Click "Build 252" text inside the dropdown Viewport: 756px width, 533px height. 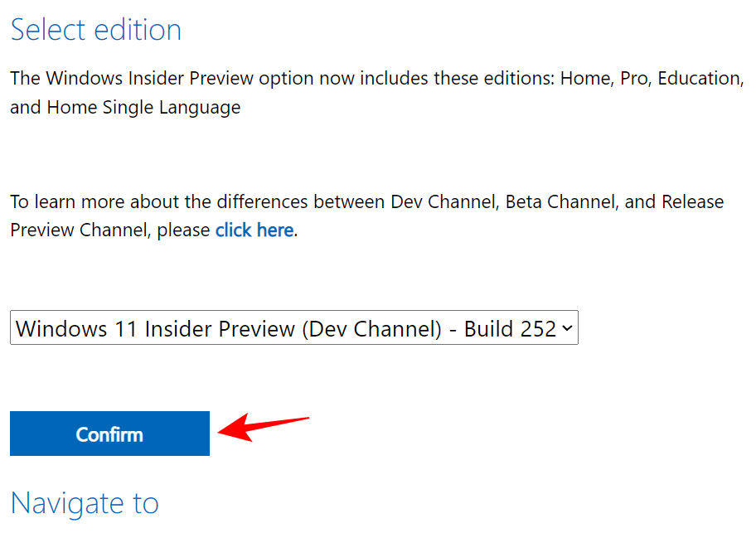point(509,328)
